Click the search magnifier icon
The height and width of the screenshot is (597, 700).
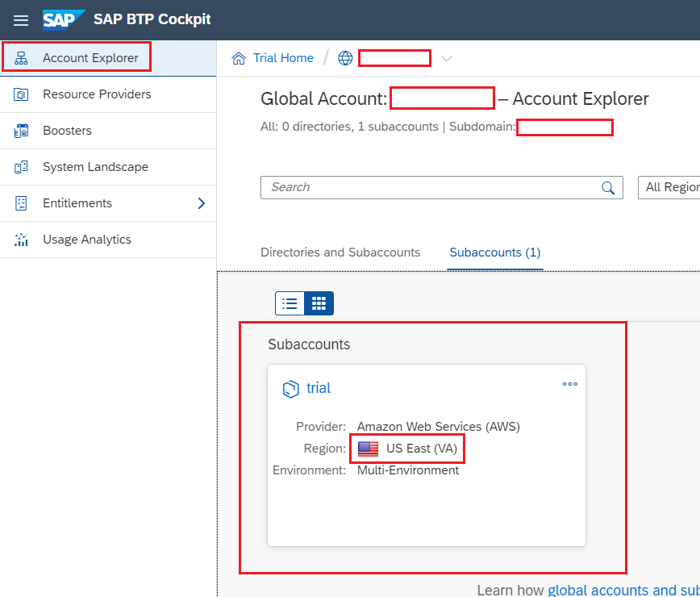(608, 187)
